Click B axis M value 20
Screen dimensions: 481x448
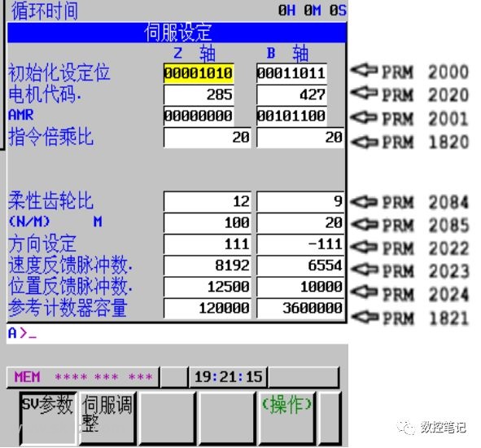300,222
